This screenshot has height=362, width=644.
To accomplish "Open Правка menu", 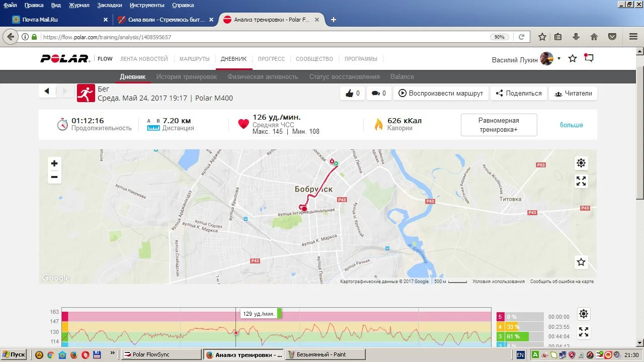I will 34,5.
